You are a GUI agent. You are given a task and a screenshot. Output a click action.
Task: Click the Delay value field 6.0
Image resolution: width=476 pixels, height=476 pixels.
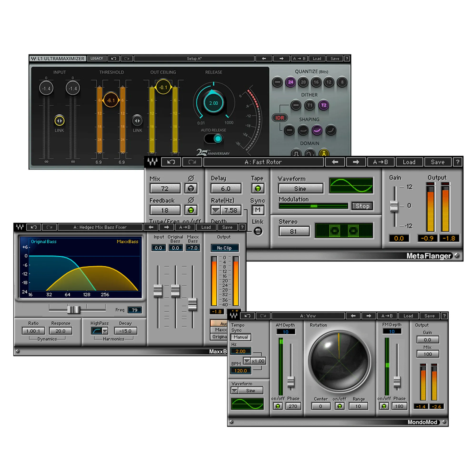pyautogui.click(x=226, y=188)
